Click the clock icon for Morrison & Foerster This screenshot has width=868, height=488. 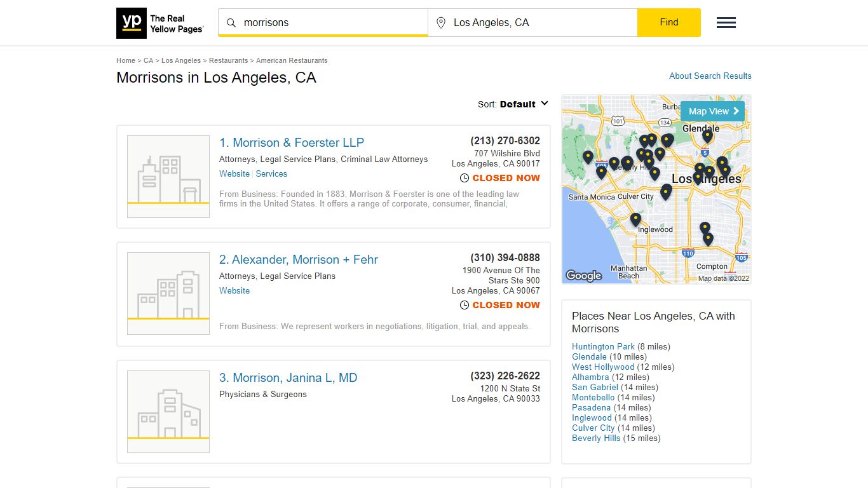click(x=465, y=179)
